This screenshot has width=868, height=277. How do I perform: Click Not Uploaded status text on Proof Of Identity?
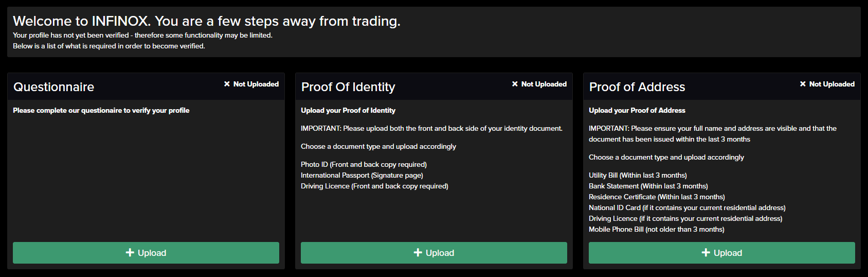click(x=544, y=84)
